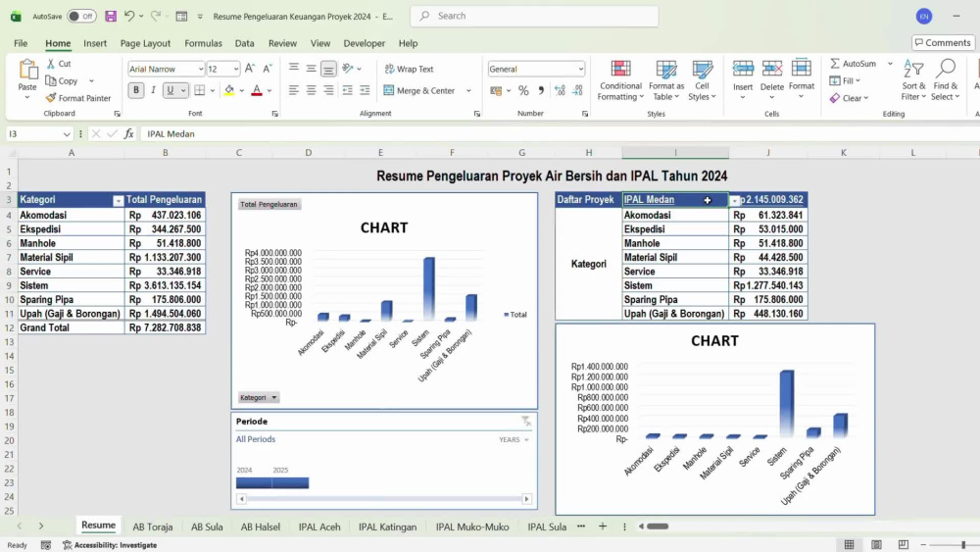Open number format General dropdown
The image size is (980, 552).
coord(580,69)
